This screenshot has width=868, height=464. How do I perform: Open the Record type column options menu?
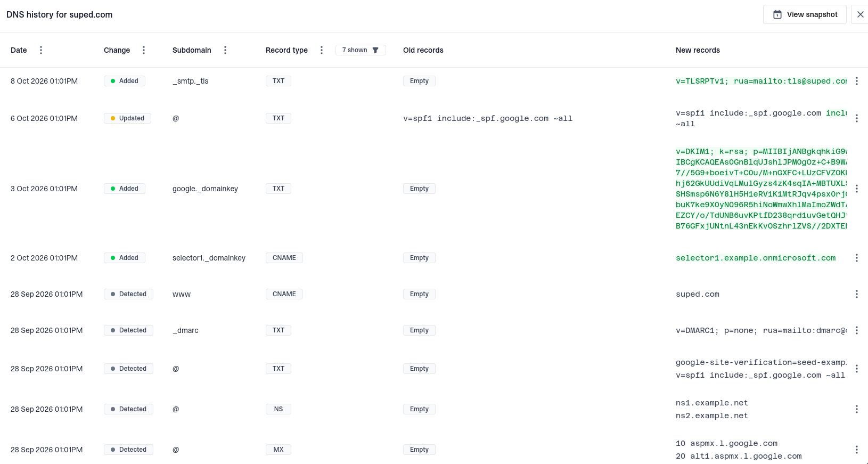[322, 50]
